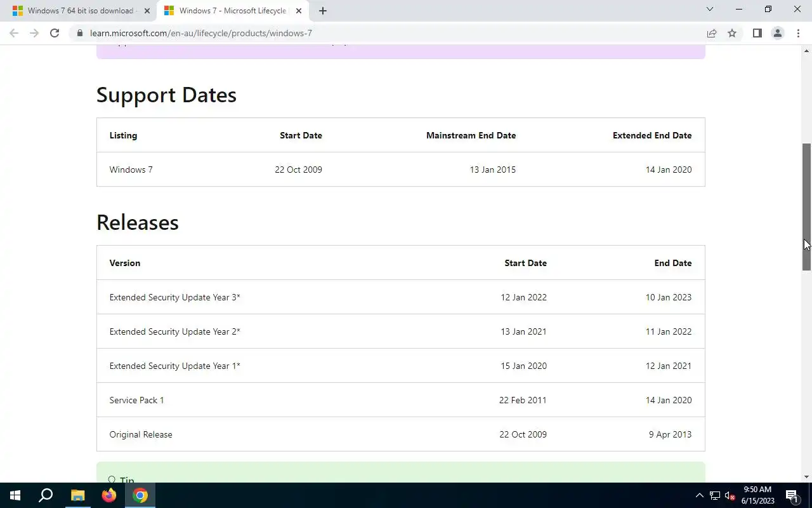Show hidden system tray icons
Viewport: 812px width, 508px height.
[x=700, y=495]
